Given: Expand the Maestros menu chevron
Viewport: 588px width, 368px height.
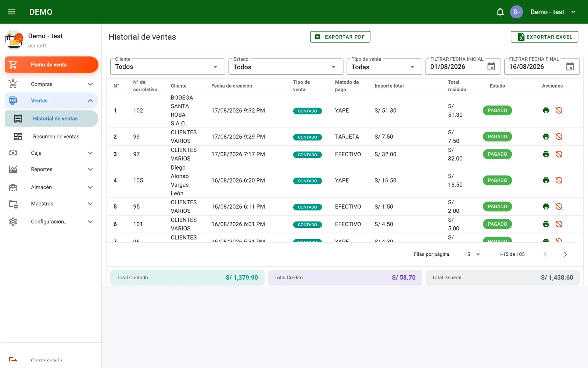Looking at the screenshot, I should 90,204.
